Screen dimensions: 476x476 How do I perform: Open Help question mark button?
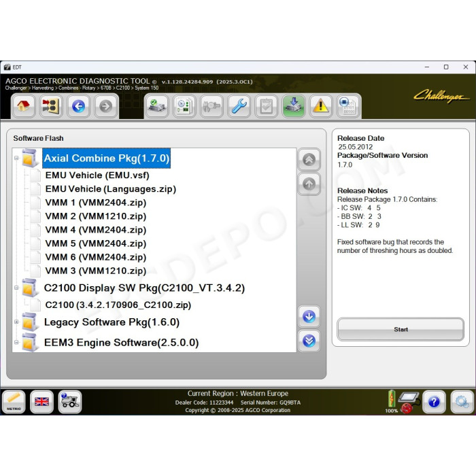point(434,402)
